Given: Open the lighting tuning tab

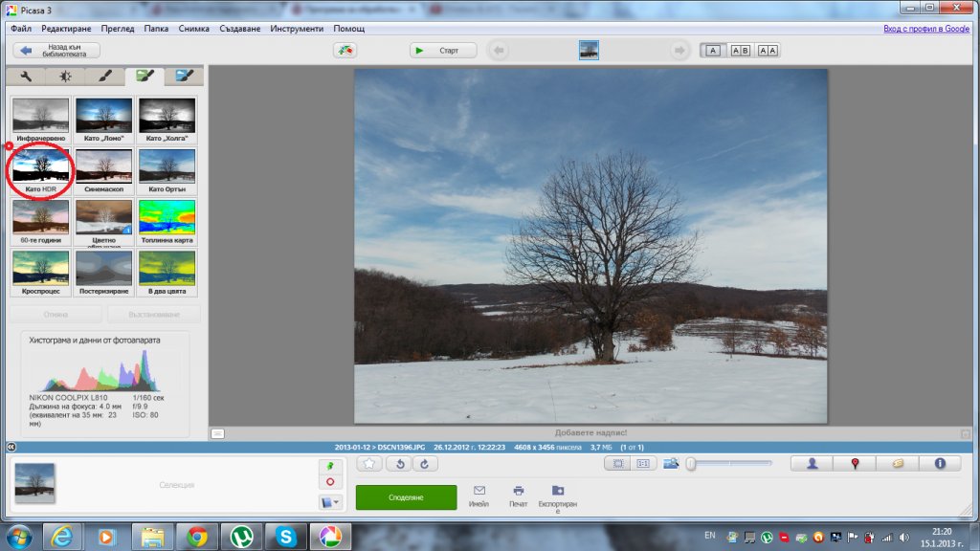Looking at the screenshot, I should point(65,77).
